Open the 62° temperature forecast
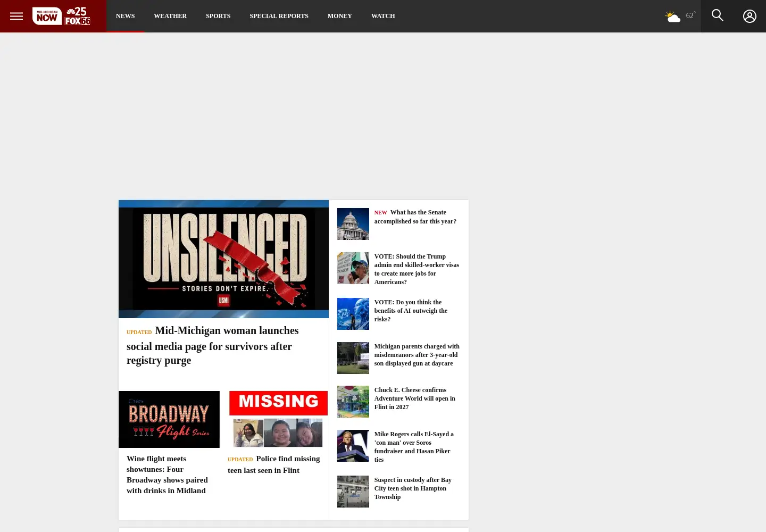 point(690,15)
